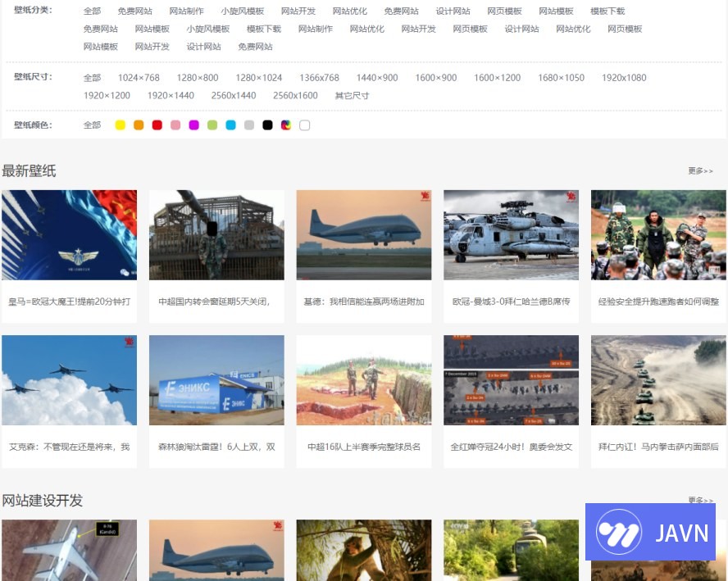Click caption 基德：我相信能连赢两场进附加

[x=364, y=302]
